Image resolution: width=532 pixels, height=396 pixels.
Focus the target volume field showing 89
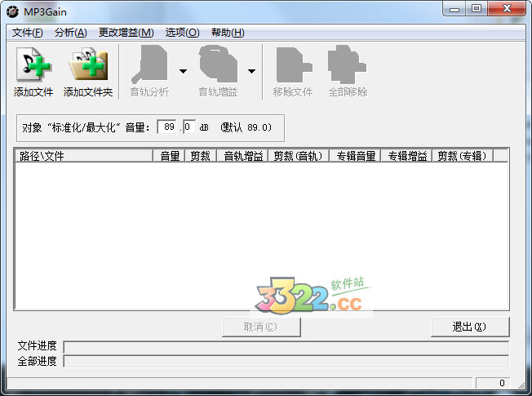(x=167, y=127)
